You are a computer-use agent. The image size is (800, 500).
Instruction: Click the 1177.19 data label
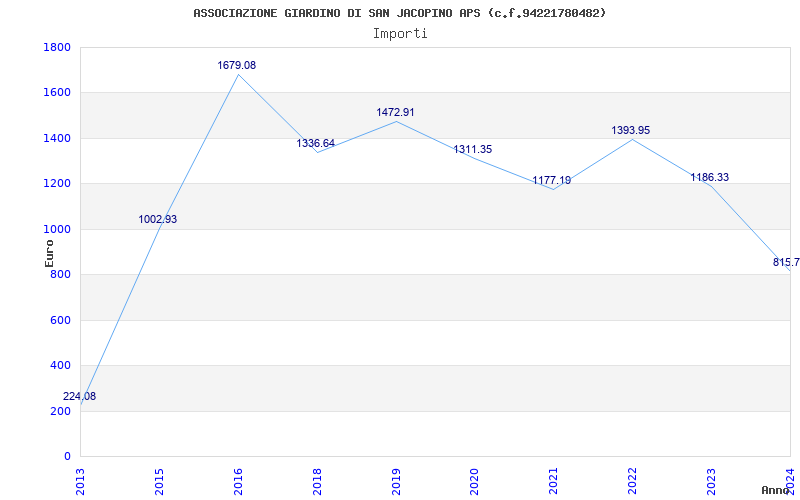click(552, 180)
